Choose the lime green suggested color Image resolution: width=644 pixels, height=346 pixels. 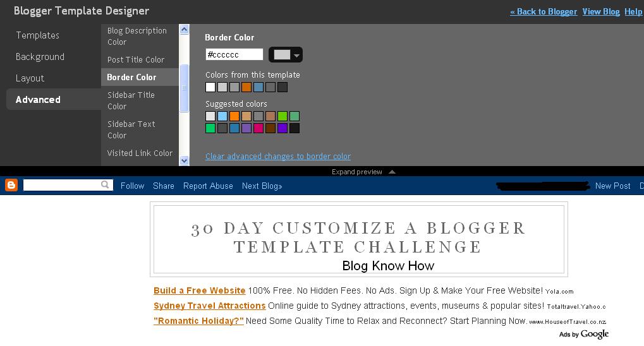point(282,116)
